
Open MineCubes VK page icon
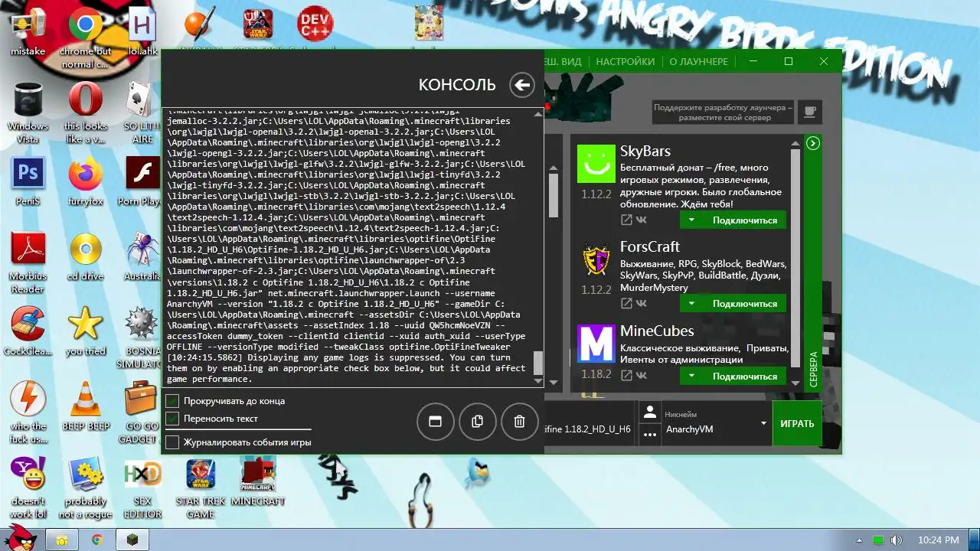tap(642, 376)
